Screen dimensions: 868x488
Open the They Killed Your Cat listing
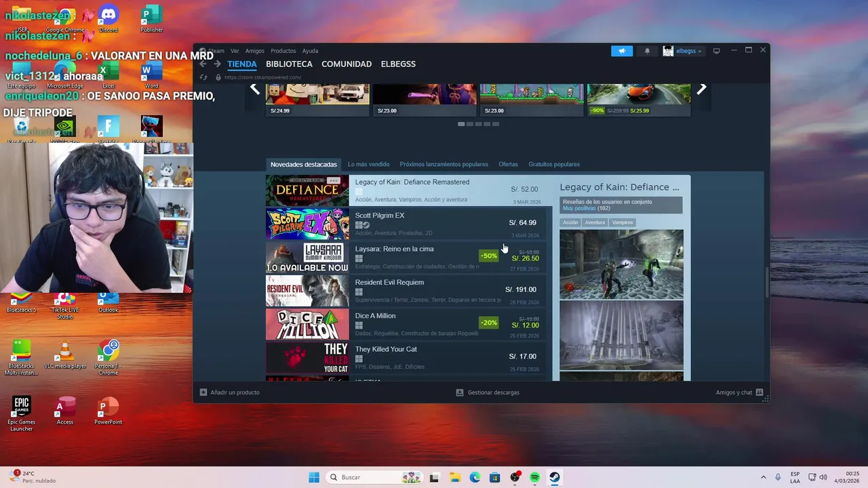[x=406, y=358]
